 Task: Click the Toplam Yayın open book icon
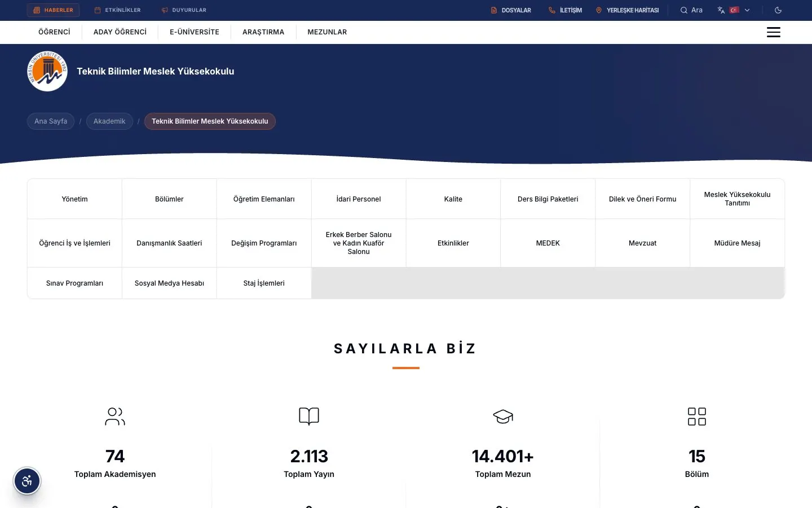309,417
